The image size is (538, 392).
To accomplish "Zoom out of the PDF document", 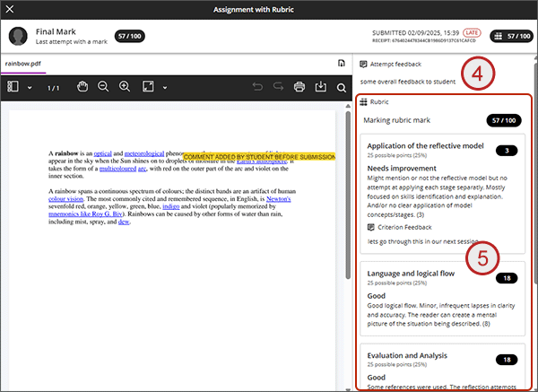I will (103, 87).
